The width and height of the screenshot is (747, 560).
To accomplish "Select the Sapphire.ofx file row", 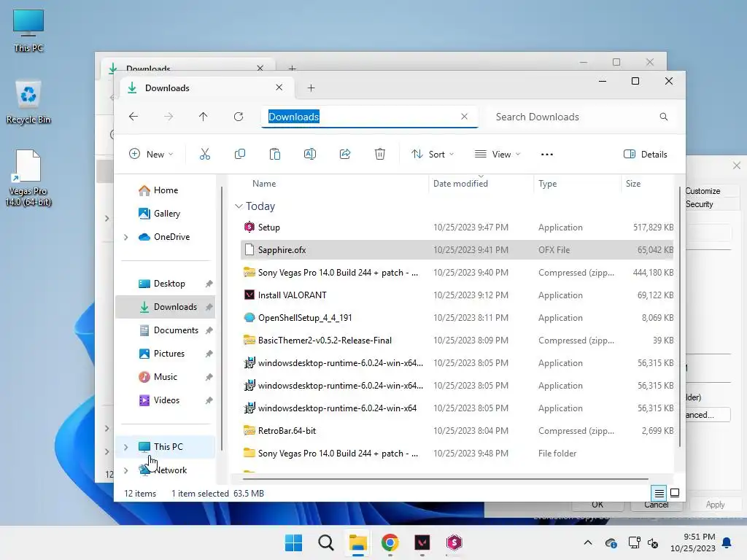I will pyautogui.click(x=457, y=249).
